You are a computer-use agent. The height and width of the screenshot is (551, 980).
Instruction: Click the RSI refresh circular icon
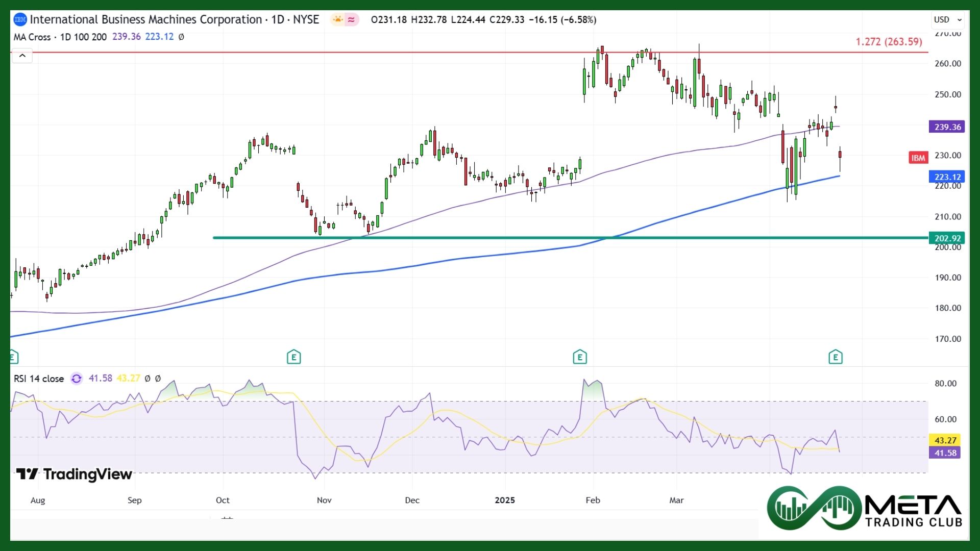[76, 379]
